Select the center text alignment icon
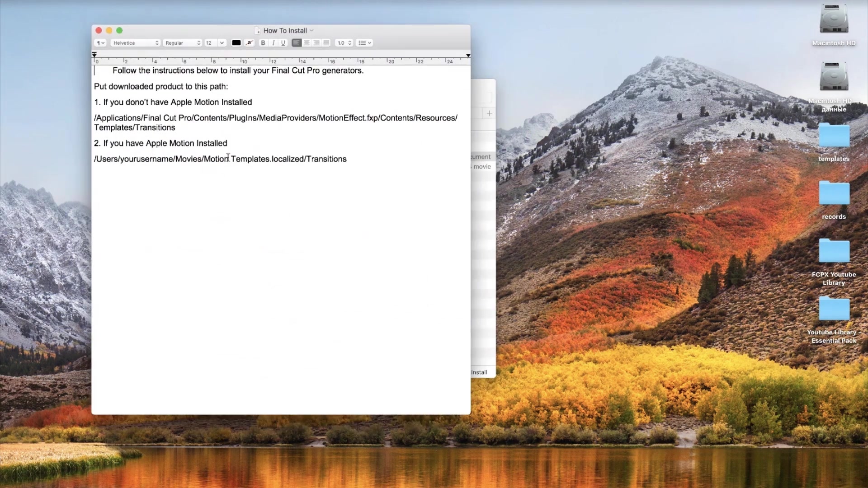Viewport: 868px width, 488px height. 307,42
